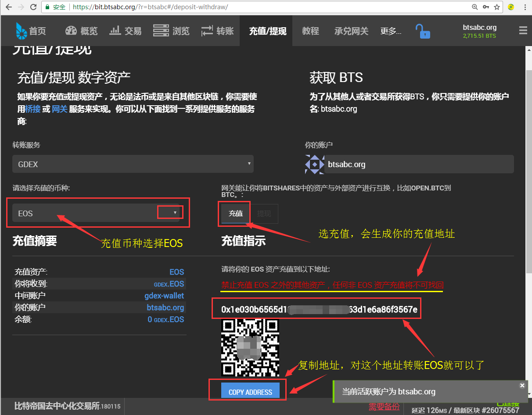Open the GDEX transfer service dropdown
Viewport: 532px width, 415px height.
point(133,164)
